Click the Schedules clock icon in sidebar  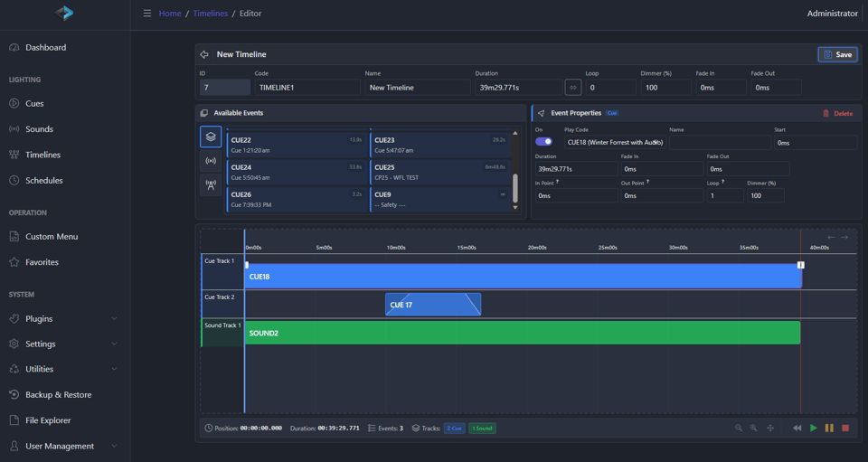pyautogui.click(x=14, y=181)
